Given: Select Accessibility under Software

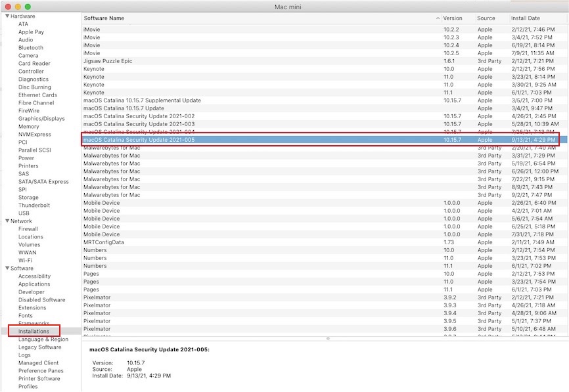Looking at the screenshot, I should point(34,276).
